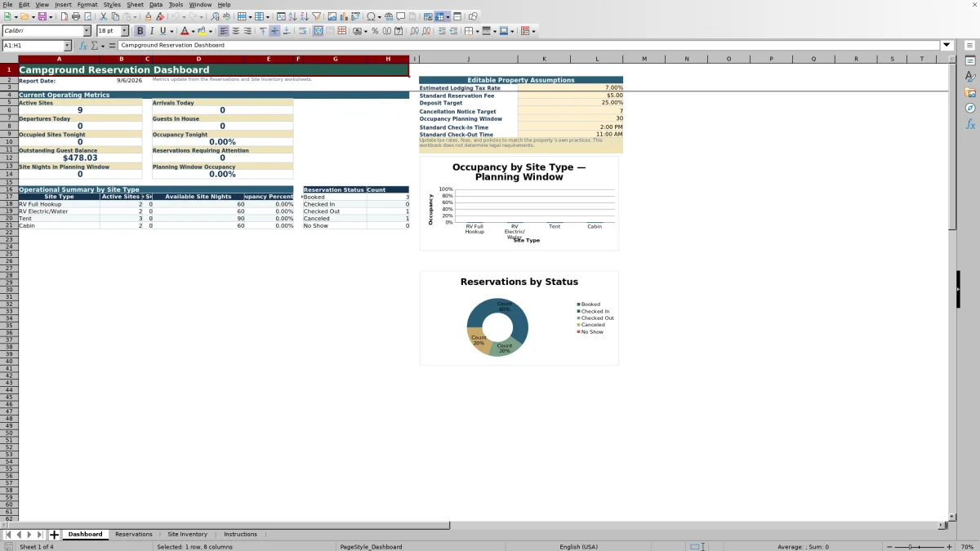Click the Insert Chart icon
This screenshot has height=551, width=980.
coord(343,16)
